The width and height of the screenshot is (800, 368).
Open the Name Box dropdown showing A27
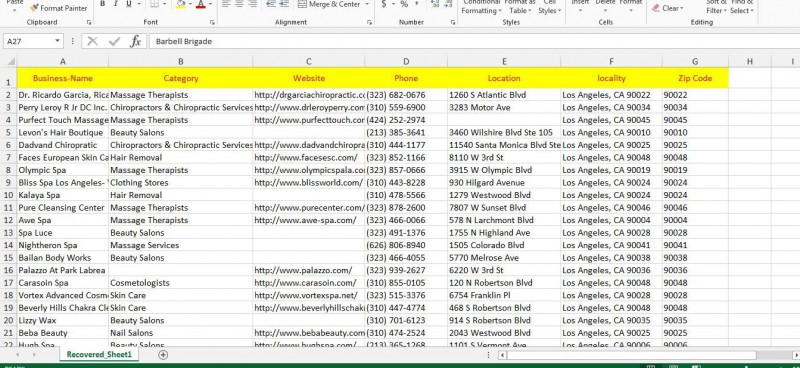57,41
